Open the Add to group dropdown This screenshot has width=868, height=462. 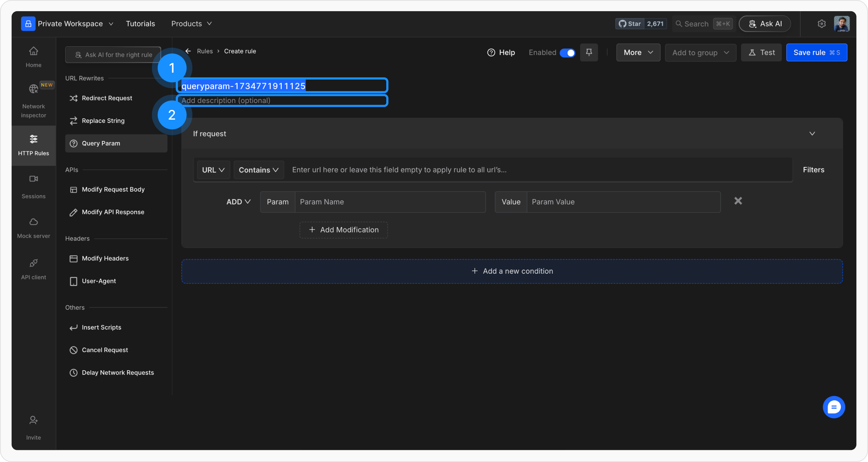(x=700, y=53)
